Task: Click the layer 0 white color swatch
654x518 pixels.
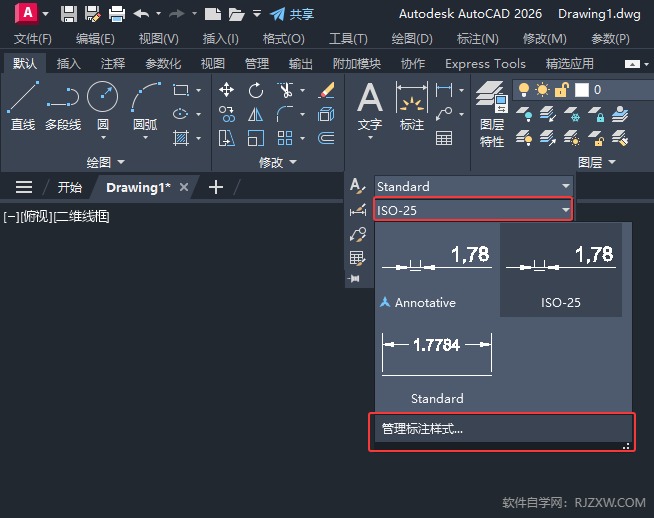Action: (582, 90)
